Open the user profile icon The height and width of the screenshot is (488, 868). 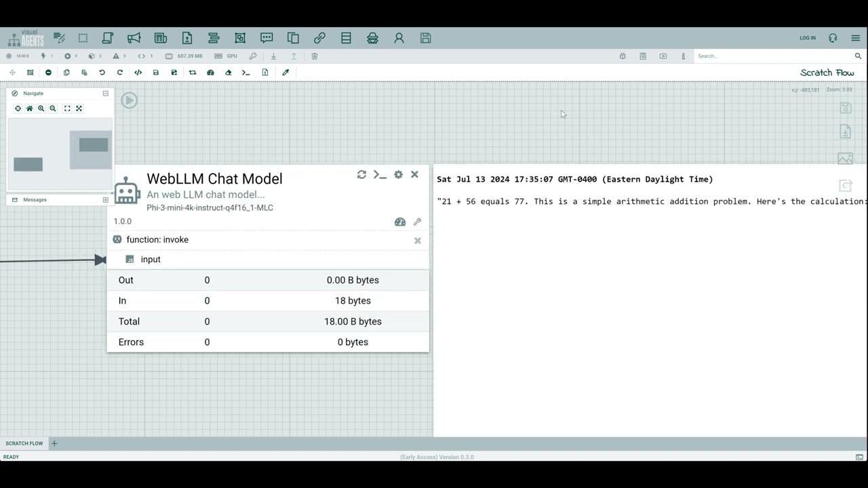[399, 38]
